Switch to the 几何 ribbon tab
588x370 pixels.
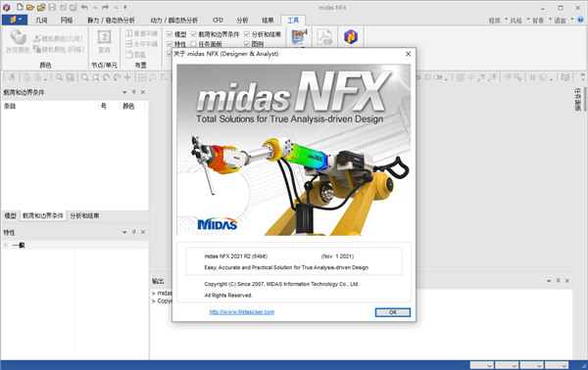[x=41, y=21]
